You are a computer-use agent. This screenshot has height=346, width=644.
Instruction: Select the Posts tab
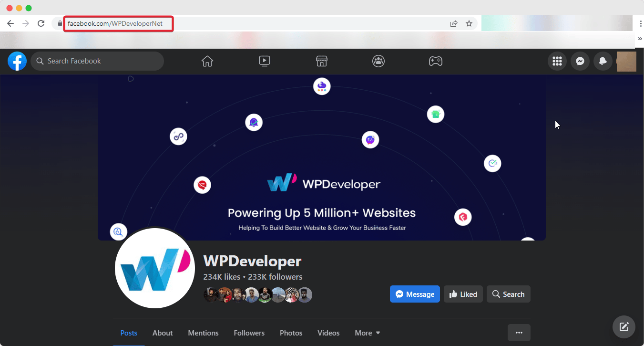point(129,333)
